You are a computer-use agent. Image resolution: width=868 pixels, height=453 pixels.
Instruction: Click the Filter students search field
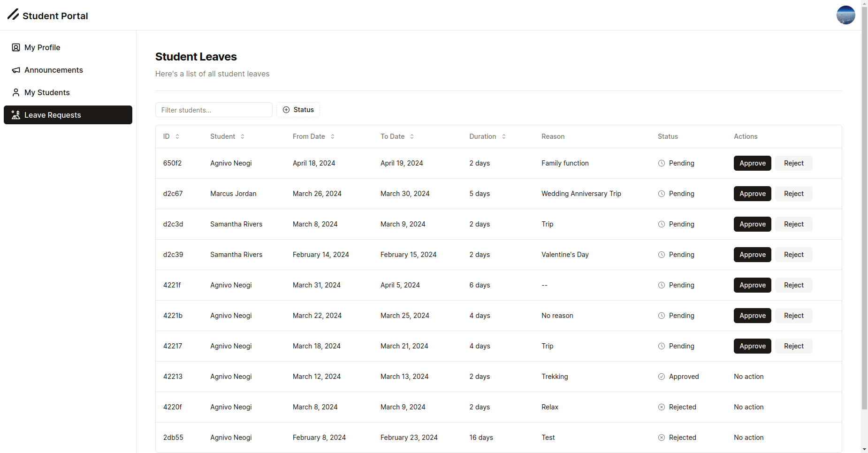213,110
